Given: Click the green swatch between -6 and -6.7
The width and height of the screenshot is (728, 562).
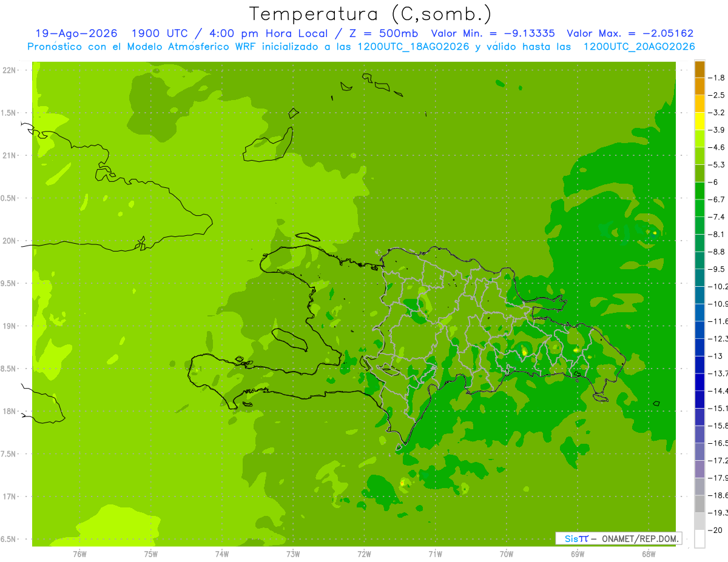Looking at the screenshot, I should (699, 190).
